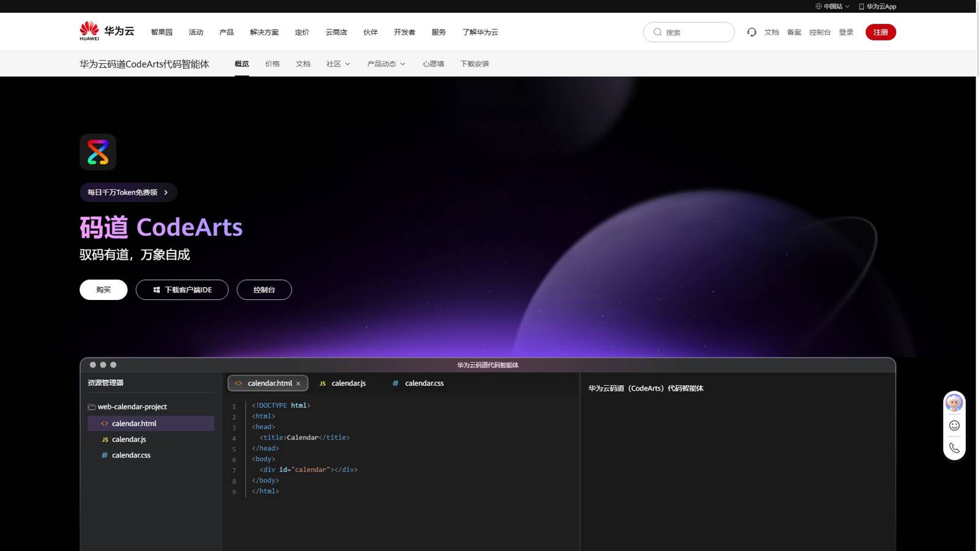
Task: Click the 华为云码道（CodeArts）代码智能体 panel title
Action: (x=646, y=388)
